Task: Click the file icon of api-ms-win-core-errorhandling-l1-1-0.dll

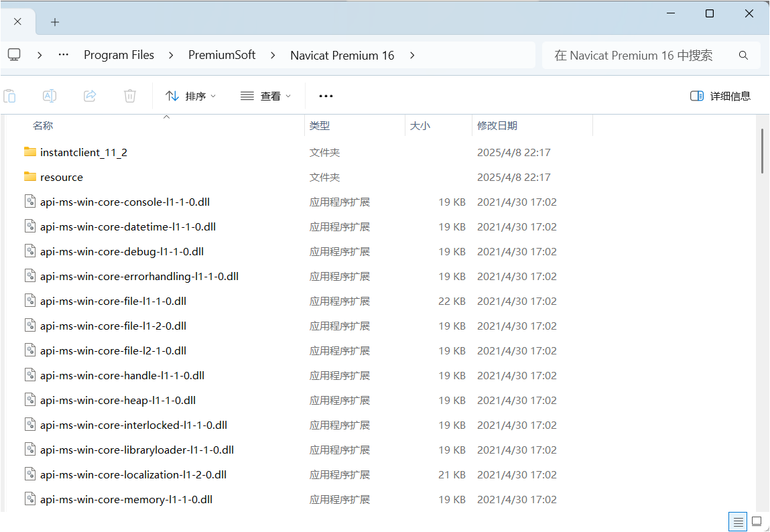Action: click(x=30, y=276)
